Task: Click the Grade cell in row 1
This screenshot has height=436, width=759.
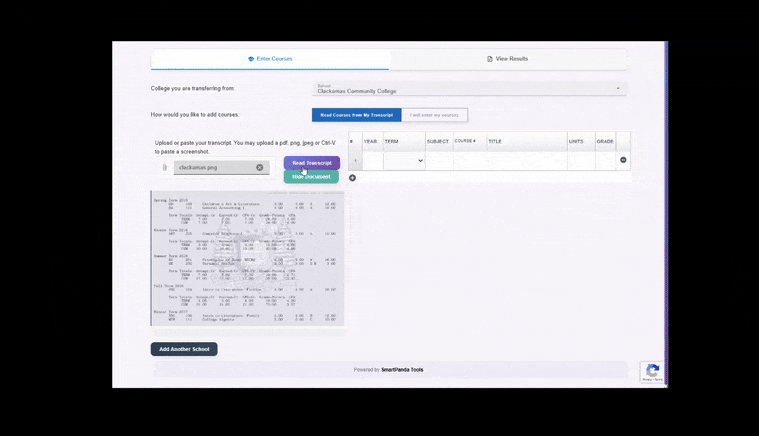Action: [605, 161]
